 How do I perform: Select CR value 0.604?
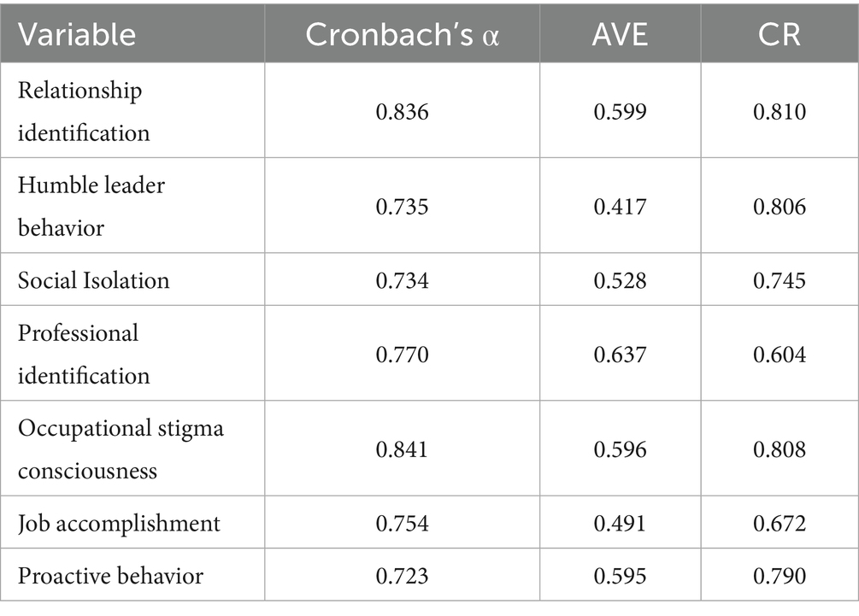(x=780, y=355)
